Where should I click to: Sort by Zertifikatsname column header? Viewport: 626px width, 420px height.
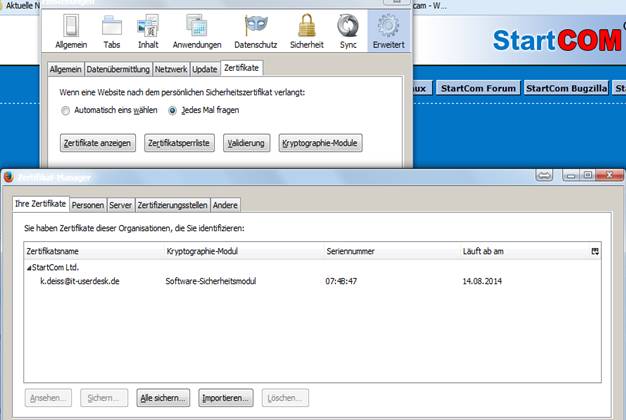tap(94, 252)
